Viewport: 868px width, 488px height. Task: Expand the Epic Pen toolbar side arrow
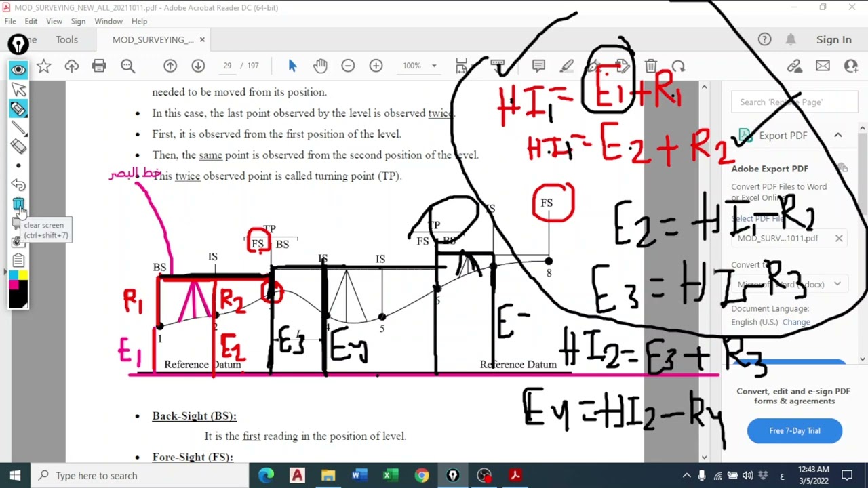(x=5, y=272)
